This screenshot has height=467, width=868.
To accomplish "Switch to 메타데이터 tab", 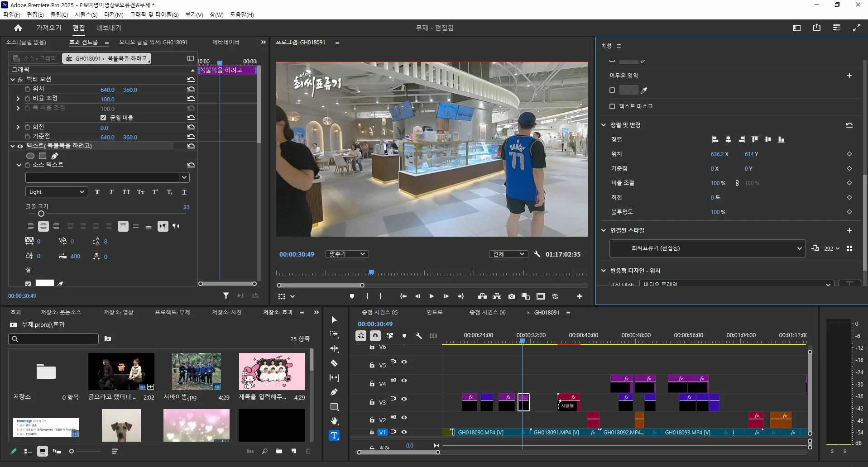I will pos(226,42).
